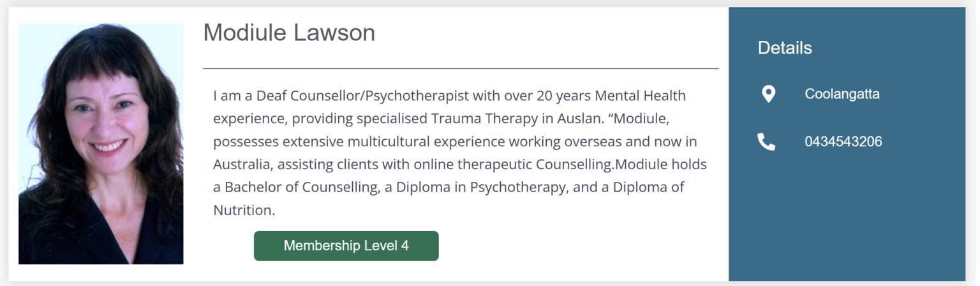This screenshot has height=286, width=980.
Task: Open the Membership Level 4 button
Action: pyautogui.click(x=346, y=246)
